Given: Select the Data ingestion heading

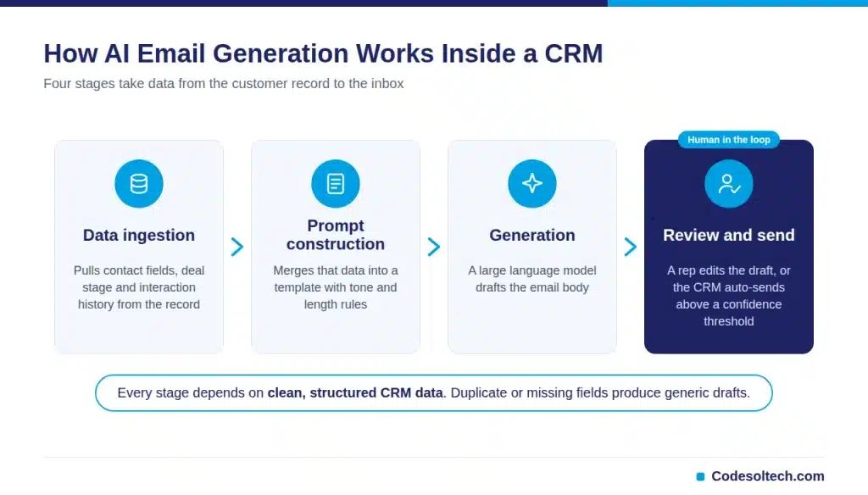Looking at the screenshot, I should click(139, 236).
